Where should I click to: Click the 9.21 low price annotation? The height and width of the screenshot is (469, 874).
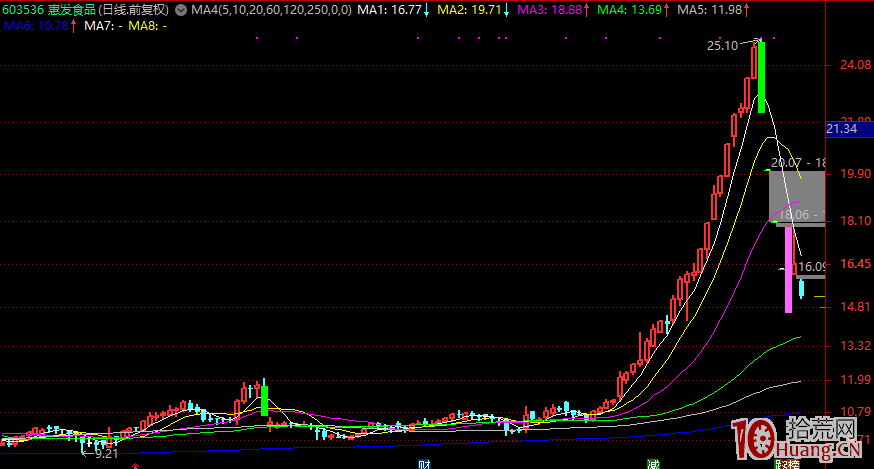point(106,454)
